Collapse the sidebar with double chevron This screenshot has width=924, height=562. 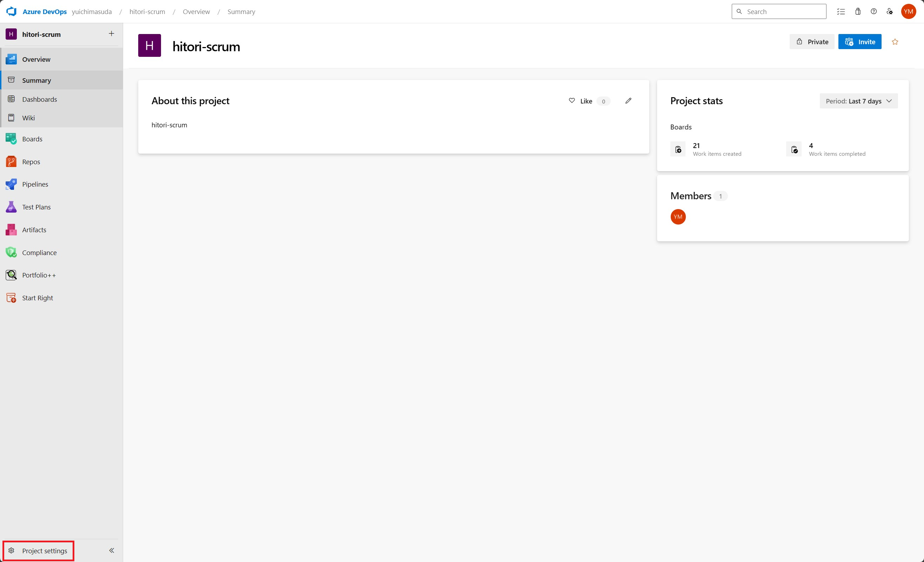tap(111, 550)
